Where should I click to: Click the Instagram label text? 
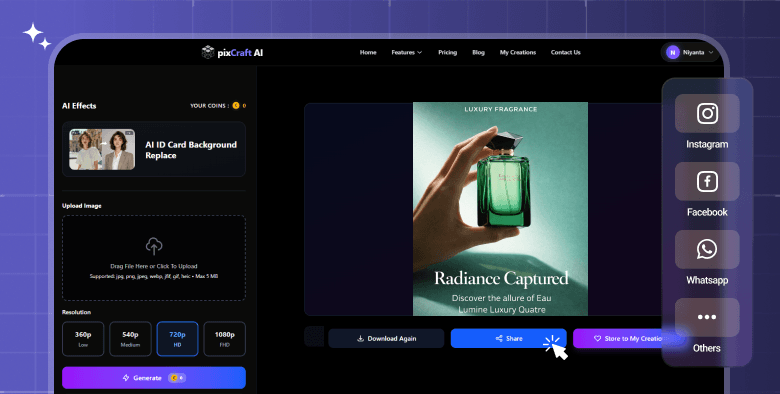(707, 144)
